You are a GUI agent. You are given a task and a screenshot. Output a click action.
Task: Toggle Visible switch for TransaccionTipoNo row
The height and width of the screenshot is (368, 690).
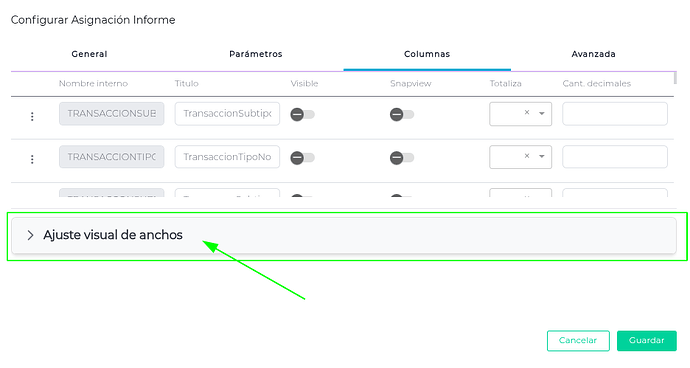coord(302,158)
